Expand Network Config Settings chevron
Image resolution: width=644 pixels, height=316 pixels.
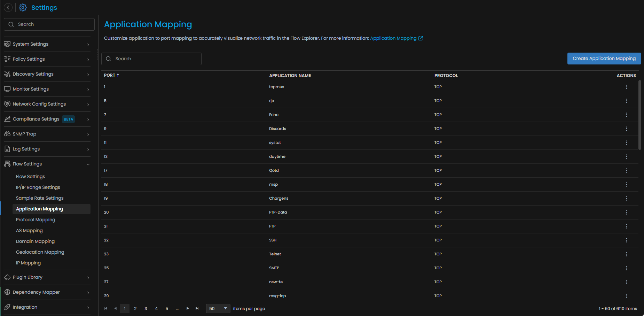tap(88, 104)
